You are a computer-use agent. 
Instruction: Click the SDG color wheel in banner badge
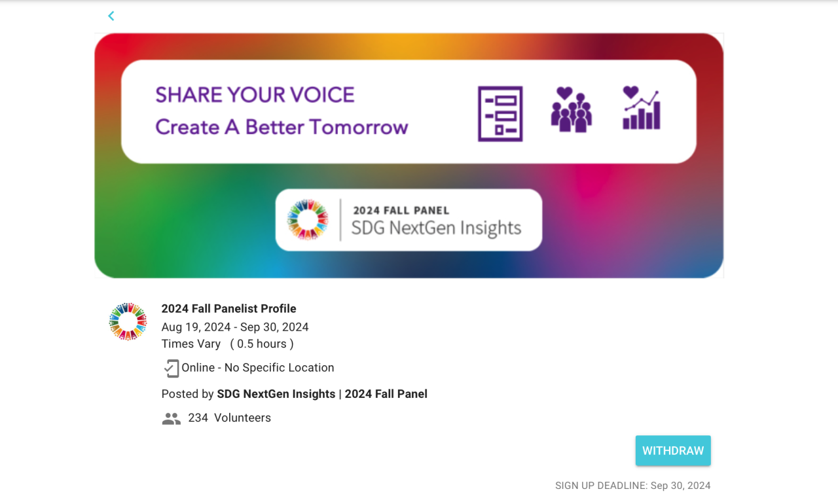click(308, 220)
